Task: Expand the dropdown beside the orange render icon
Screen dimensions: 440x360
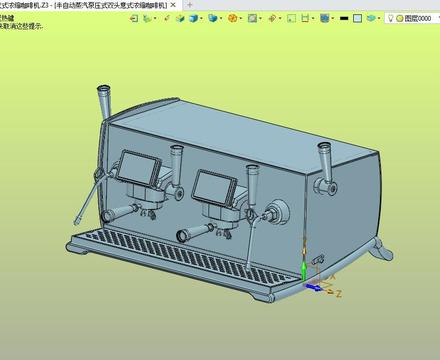Action: point(240,19)
